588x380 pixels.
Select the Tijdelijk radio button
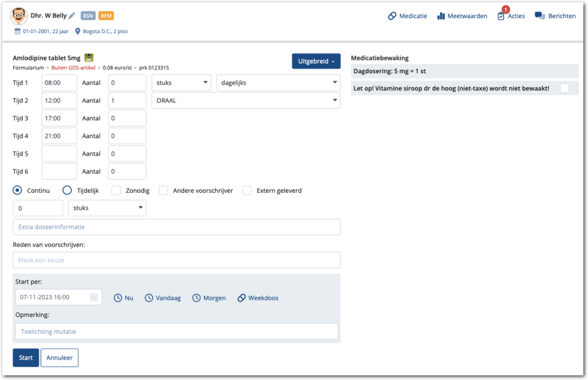[67, 191]
